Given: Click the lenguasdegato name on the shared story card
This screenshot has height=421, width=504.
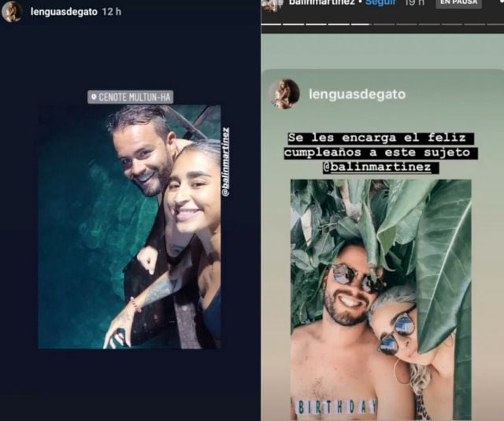Looking at the screenshot, I should [x=357, y=94].
